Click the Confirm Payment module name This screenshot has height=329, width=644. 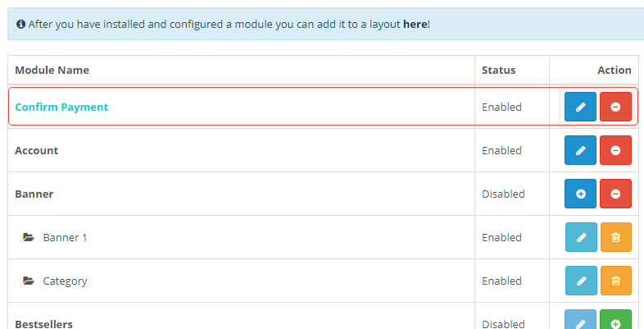61,107
